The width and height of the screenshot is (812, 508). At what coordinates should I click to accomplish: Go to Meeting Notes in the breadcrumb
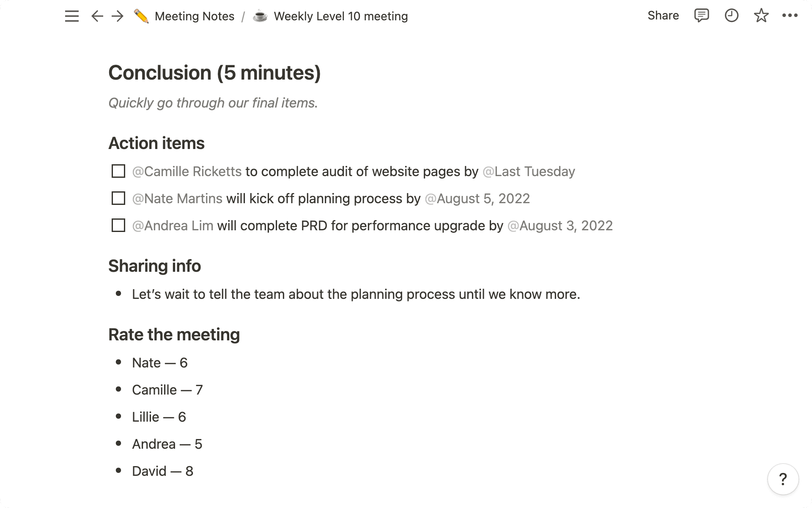point(195,16)
